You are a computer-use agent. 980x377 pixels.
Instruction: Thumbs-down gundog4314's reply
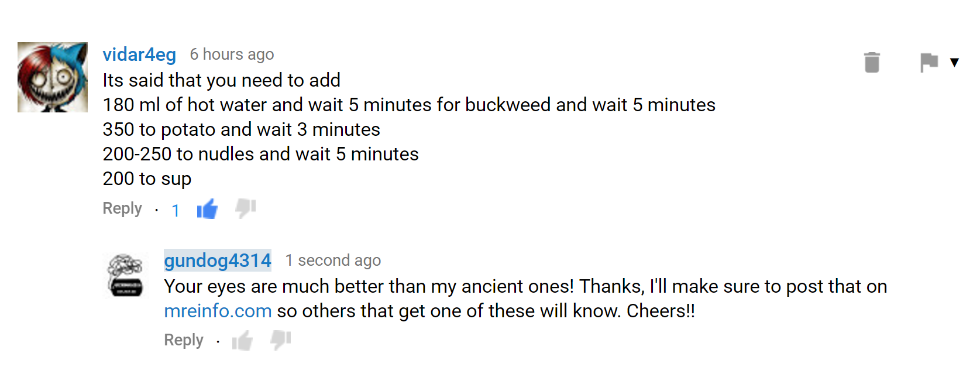[x=281, y=340]
